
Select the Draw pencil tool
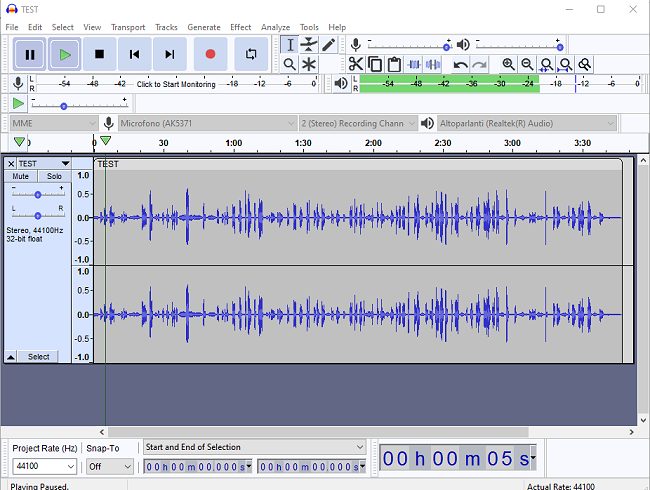click(328, 45)
